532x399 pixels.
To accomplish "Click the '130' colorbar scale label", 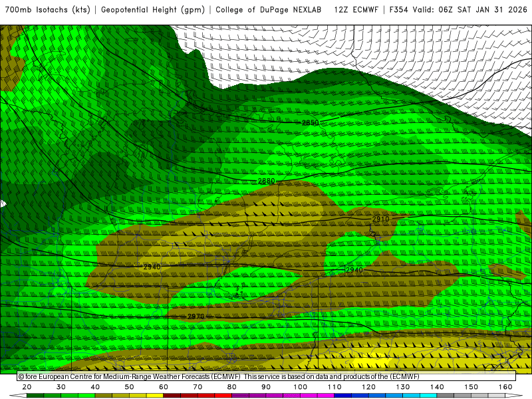I will [403, 387].
